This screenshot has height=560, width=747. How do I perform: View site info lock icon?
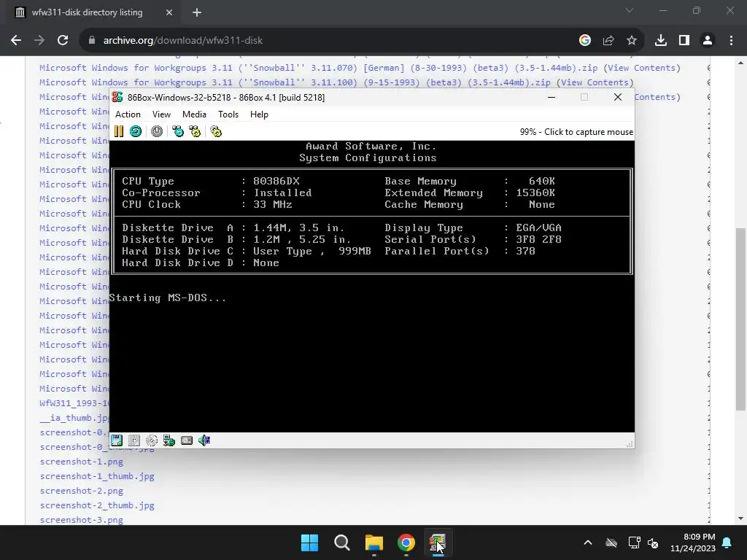[x=92, y=41]
